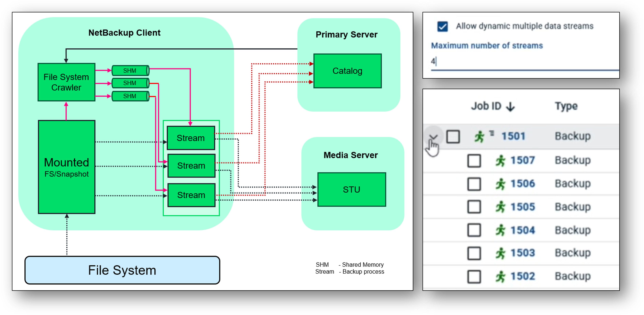Image resolution: width=644 pixels, height=315 pixels.
Task: Open job ID 1507 link
Action: coord(523,160)
